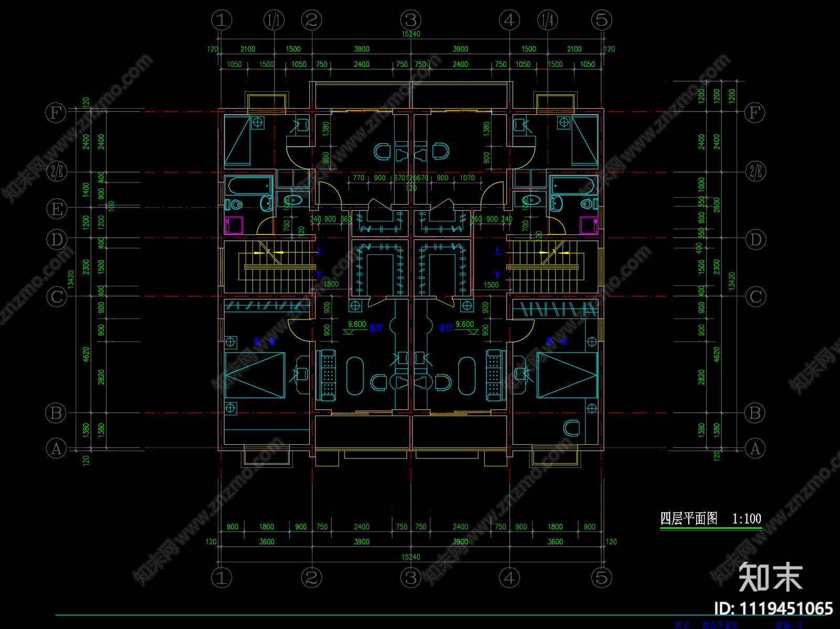Click the B axis bubble on the left
The image size is (840, 629).
56,413
